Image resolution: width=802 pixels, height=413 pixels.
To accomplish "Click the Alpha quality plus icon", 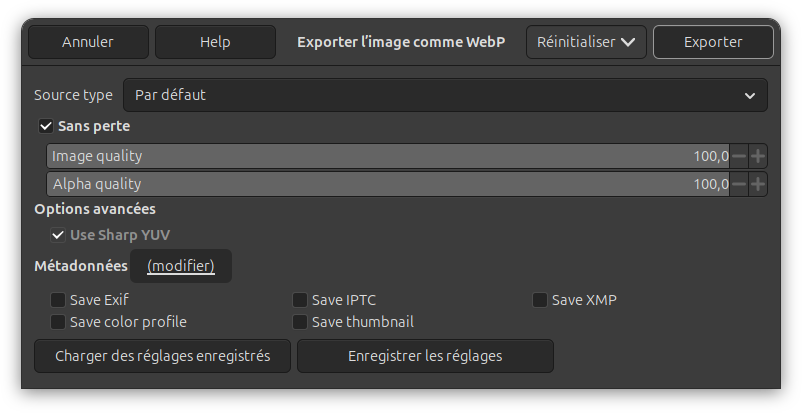I will click(x=758, y=184).
